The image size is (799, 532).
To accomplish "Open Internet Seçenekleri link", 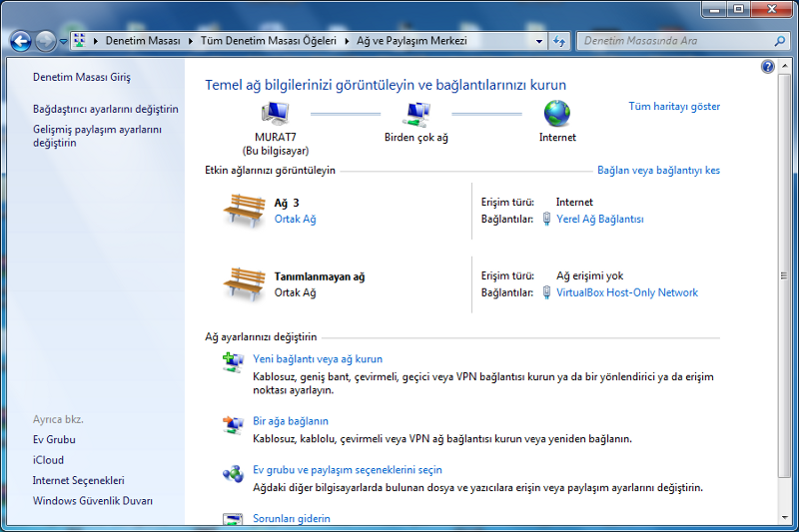I will pos(79,480).
